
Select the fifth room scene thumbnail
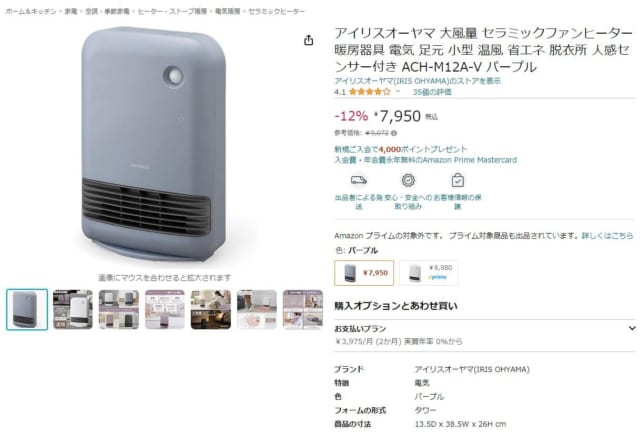click(211, 309)
